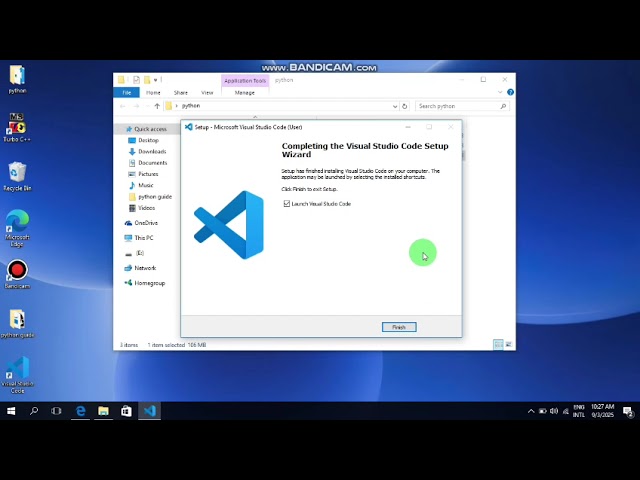Uncheck Launch Visual Studio Code checkbox
Viewport: 640px width, 480px height.
click(287, 204)
